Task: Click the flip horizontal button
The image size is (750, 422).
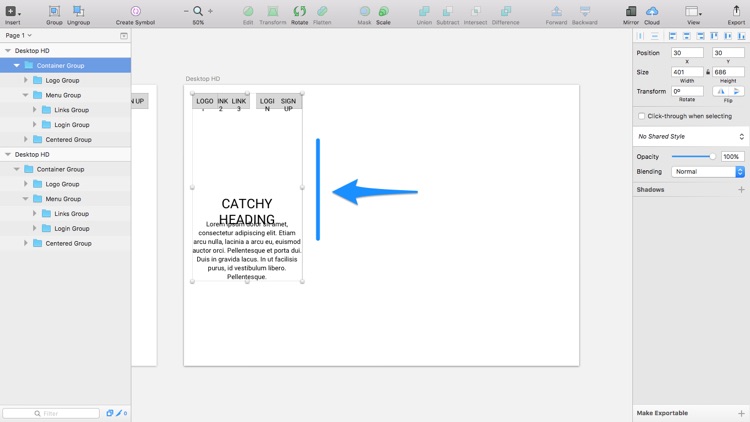Action: 720,91
